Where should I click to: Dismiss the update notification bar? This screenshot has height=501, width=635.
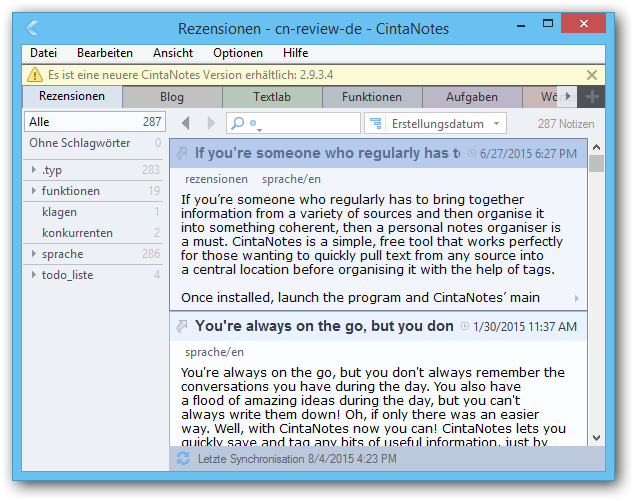click(592, 75)
